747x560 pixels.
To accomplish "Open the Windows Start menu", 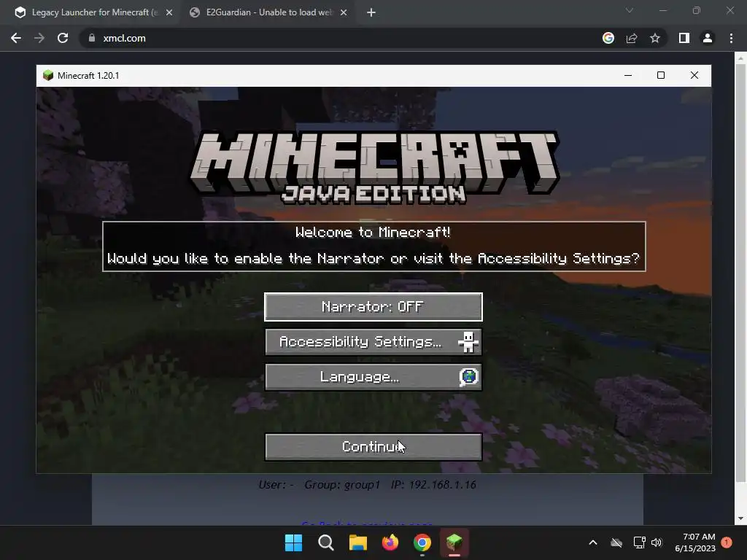I will tap(293, 542).
